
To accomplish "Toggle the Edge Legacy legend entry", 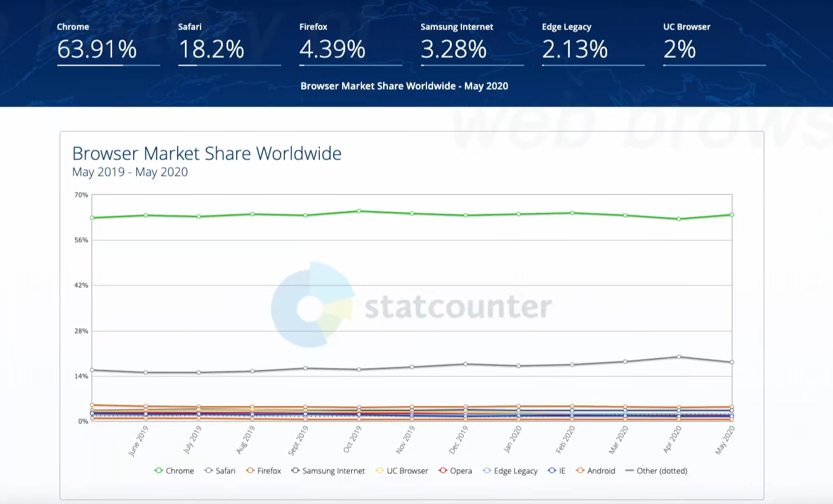I will [x=510, y=471].
